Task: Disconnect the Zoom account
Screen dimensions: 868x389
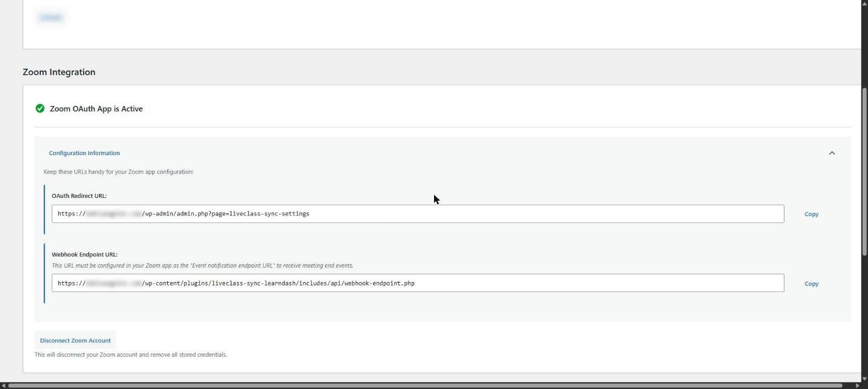Action: 75,340
